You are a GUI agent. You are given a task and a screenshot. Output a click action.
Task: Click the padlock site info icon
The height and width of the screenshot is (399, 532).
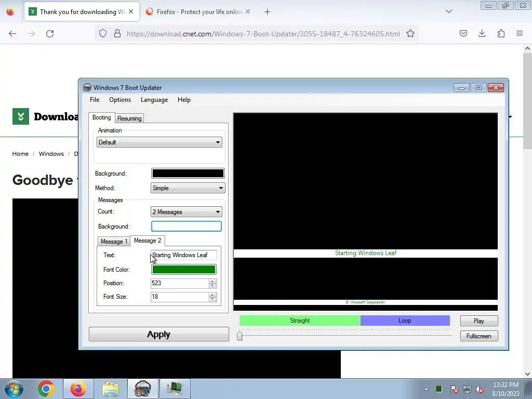(x=117, y=34)
